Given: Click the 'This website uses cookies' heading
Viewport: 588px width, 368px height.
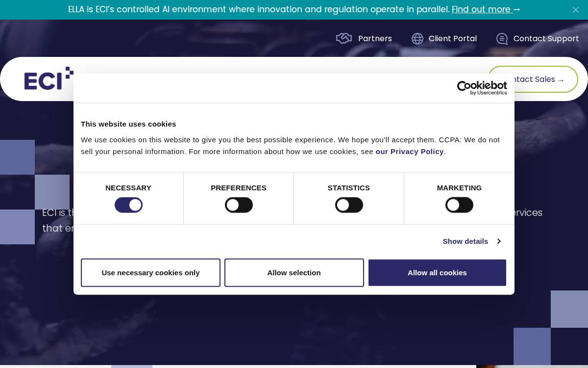Looking at the screenshot, I should pos(128,124).
